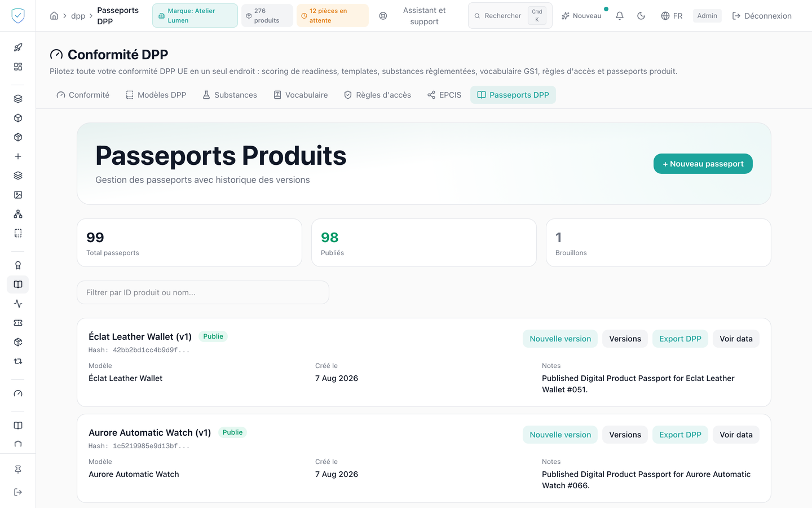The width and height of the screenshot is (812, 508).
Task: Click Export DPP for Éclat Leather Wallet
Action: click(680, 339)
